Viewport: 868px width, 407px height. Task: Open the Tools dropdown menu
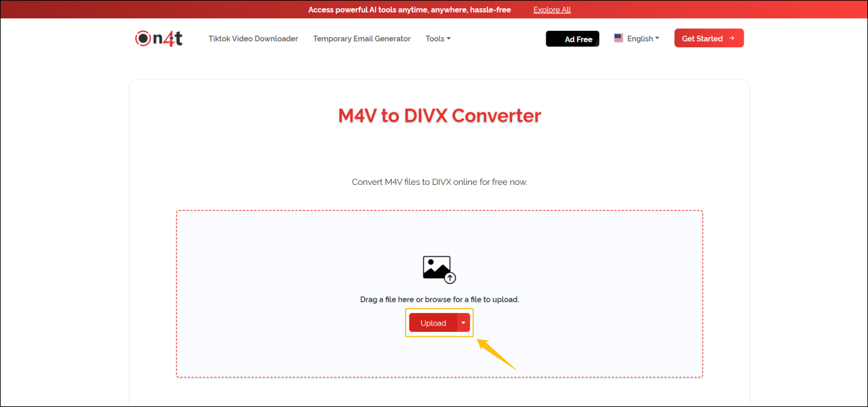click(x=438, y=38)
